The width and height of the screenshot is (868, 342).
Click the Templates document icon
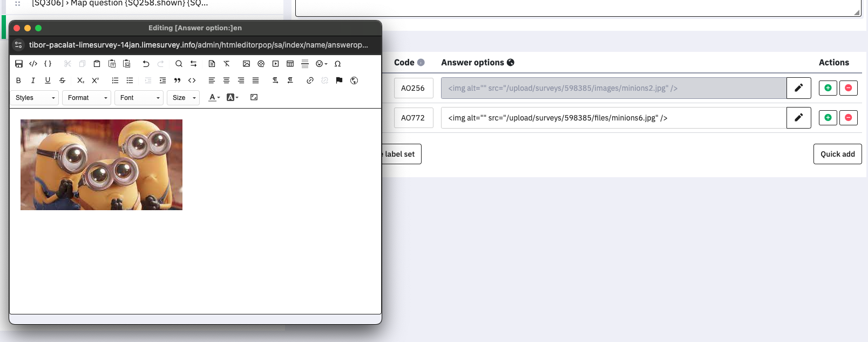point(212,64)
